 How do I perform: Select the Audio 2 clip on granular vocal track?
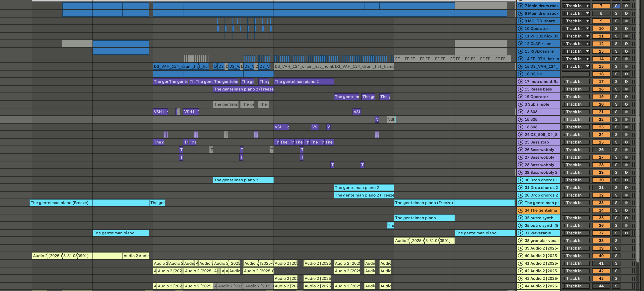click(424, 241)
